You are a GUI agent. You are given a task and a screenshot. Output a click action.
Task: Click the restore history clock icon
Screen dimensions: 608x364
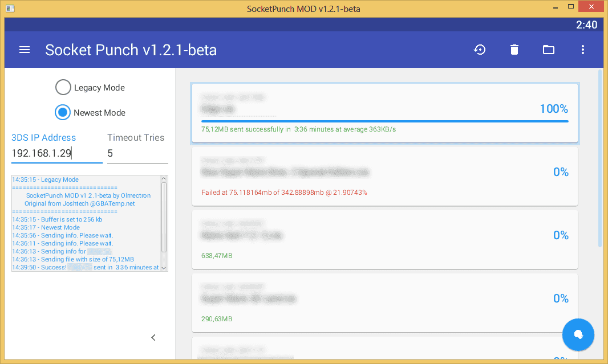[480, 50]
